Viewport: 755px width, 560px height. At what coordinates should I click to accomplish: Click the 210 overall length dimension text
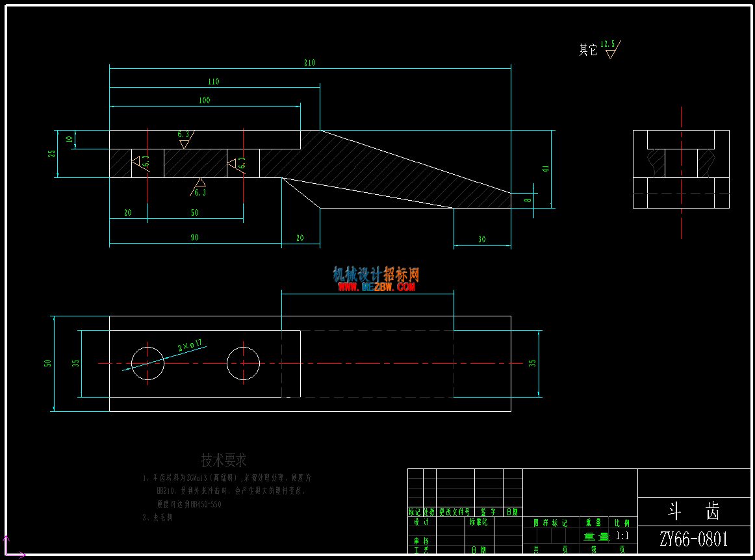tap(310, 62)
